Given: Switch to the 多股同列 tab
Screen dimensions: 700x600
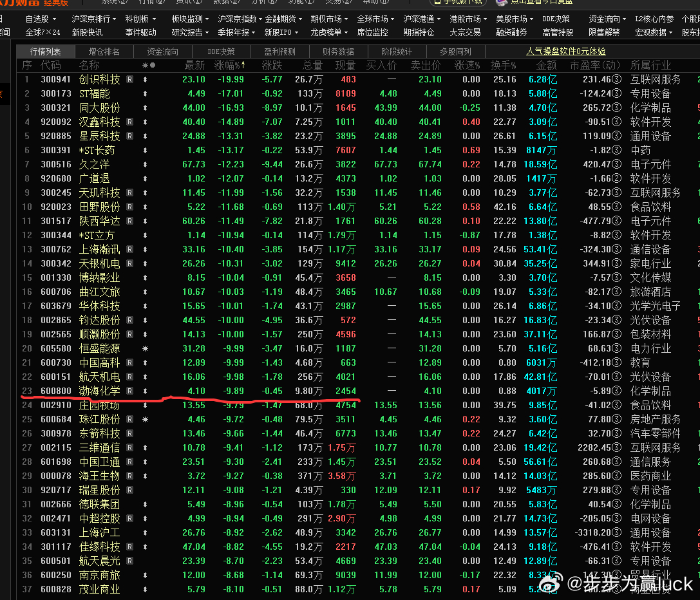Looking at the screenshot, I should (x=455, y=52).
